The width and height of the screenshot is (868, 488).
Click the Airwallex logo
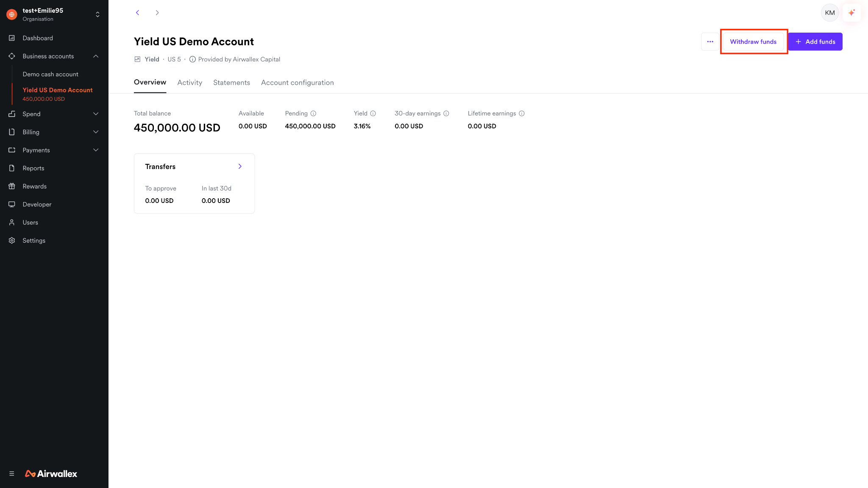click(51, 474)
